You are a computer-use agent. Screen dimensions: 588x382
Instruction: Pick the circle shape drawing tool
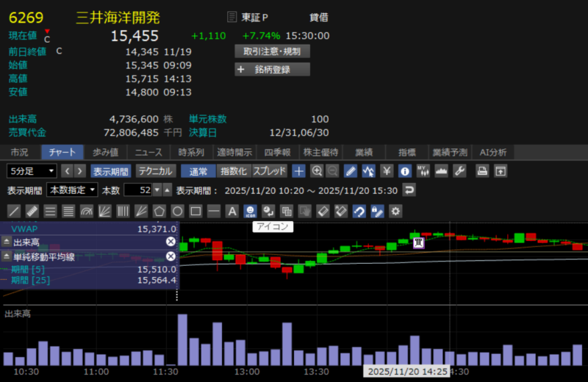click(x=177, y=212)
